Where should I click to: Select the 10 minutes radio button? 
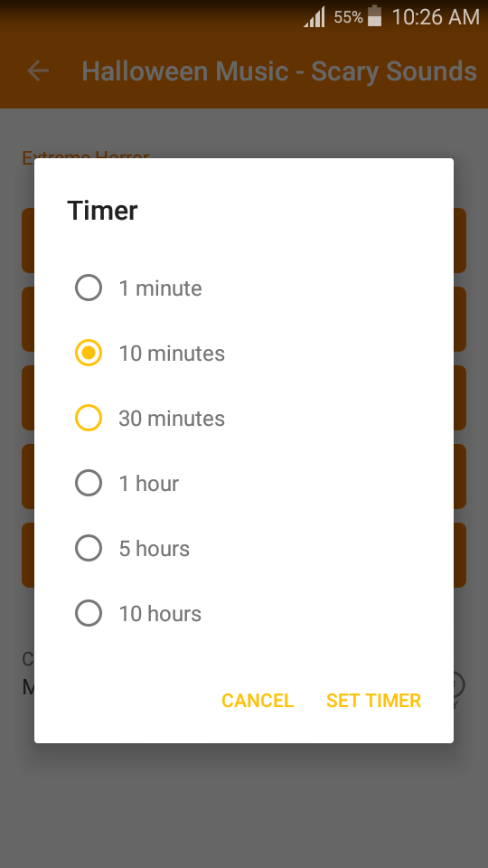coord(89,354)
